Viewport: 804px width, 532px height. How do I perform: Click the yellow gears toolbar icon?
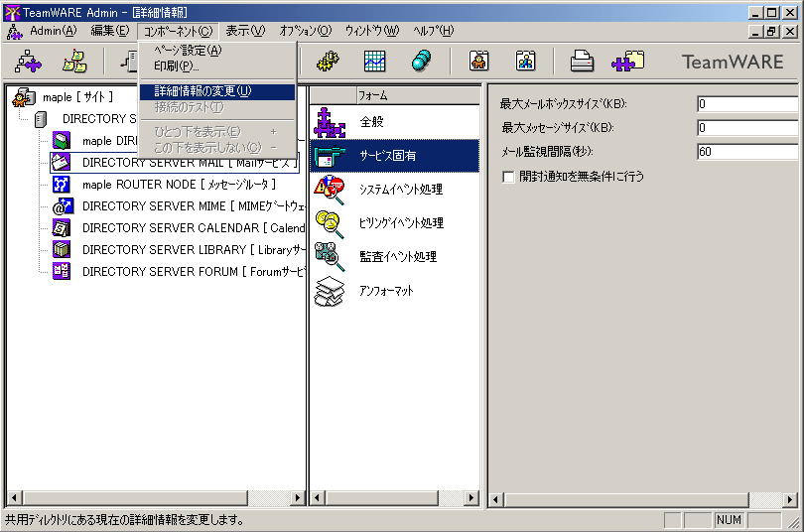pos(328,61)
